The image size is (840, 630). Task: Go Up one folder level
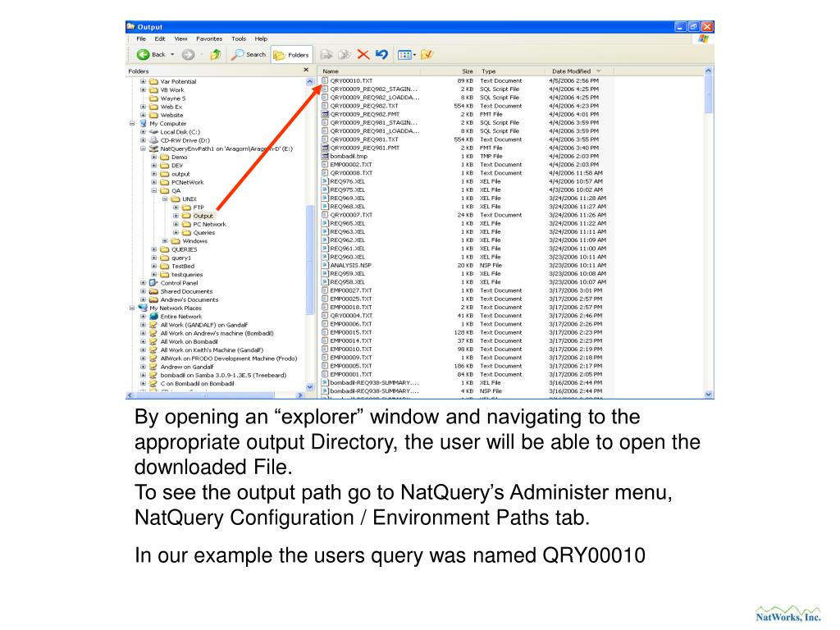click(216, 55)
